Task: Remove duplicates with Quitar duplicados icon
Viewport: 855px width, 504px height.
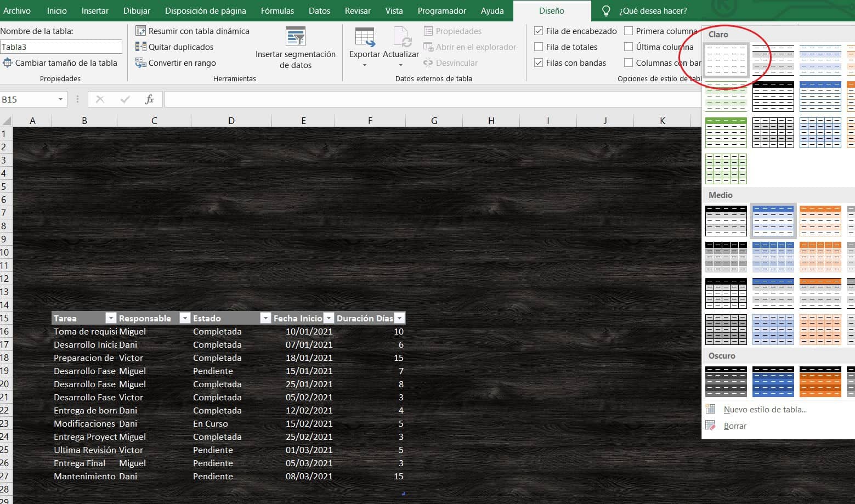Action: (x=140, y=47)
